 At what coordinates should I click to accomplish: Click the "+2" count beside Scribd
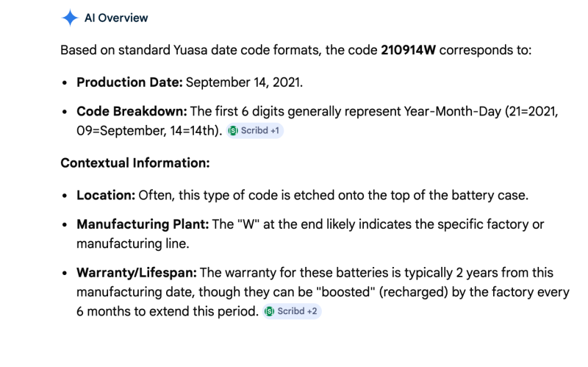(312, 311)
